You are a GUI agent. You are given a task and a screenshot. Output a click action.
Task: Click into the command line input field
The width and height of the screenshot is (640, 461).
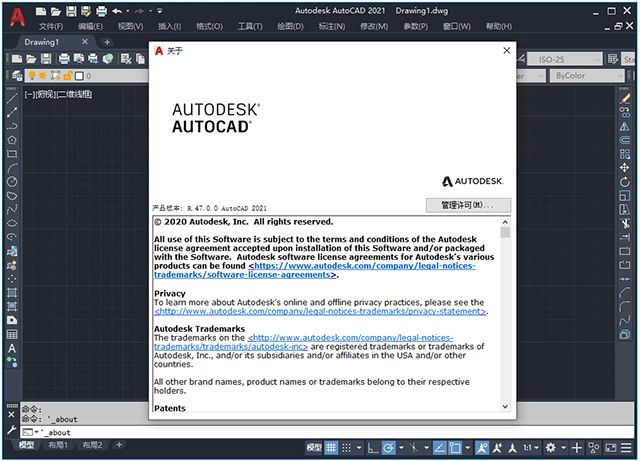(327, 432)
